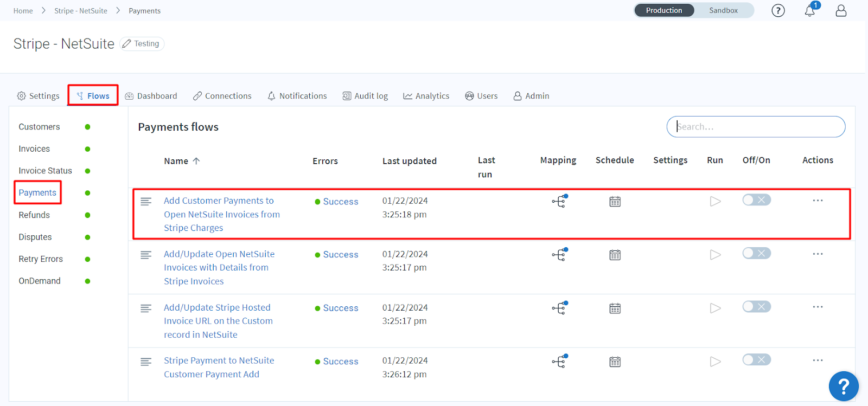Screen dimensions: 868x406
Task: Select Disputes in the sidebar
Action: coord(35,237)
